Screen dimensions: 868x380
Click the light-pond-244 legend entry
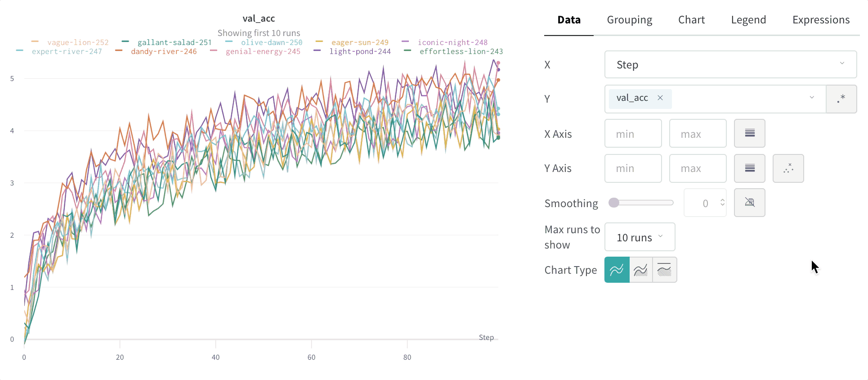tap(359, 52)
